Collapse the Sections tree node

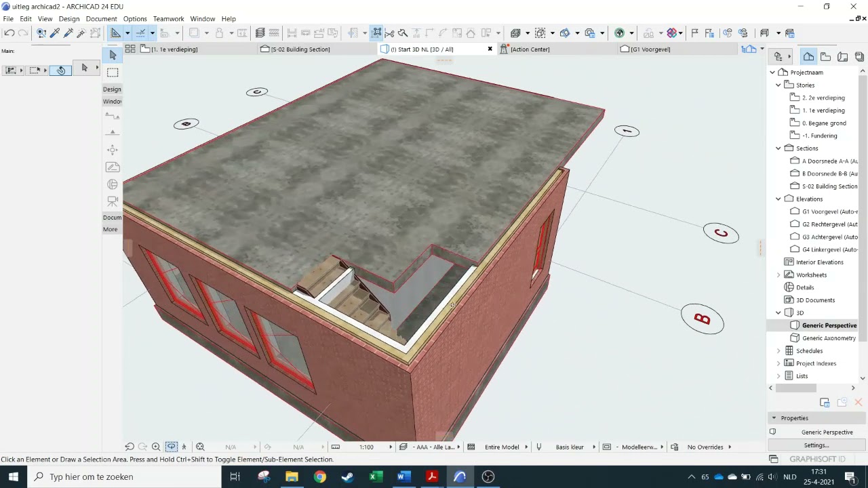tap(778, 148)
